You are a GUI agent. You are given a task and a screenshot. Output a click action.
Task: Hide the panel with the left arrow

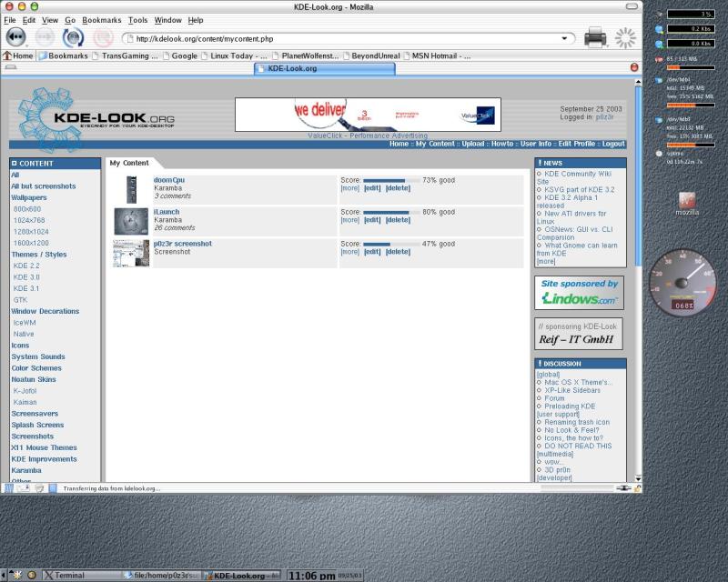tap(3, 575)
